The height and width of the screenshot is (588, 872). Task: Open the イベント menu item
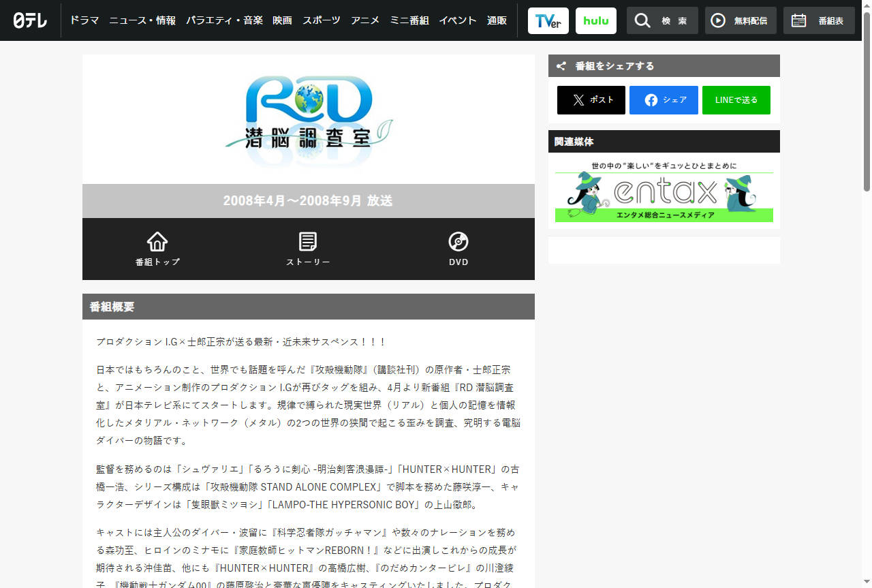pos(458,20)
